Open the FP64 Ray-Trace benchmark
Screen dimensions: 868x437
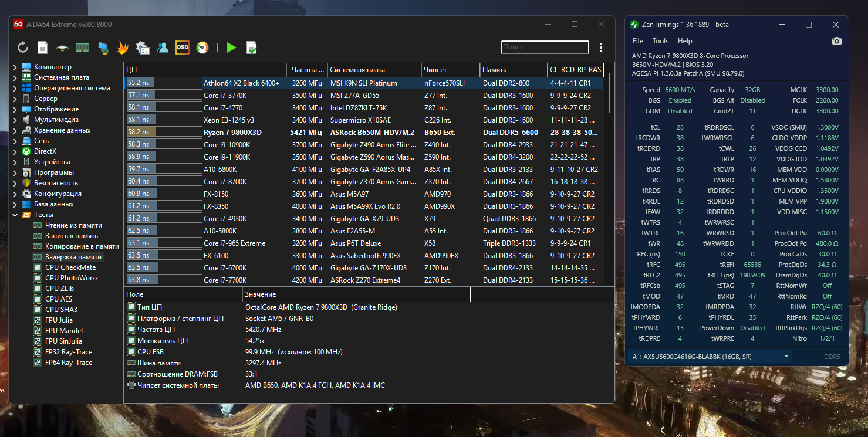click(x=69, y=363)
